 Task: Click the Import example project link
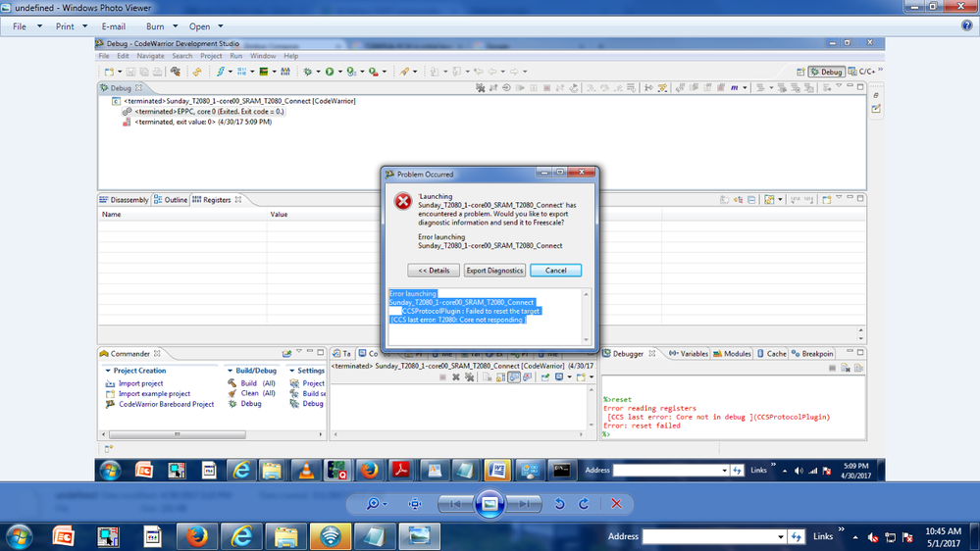pyautogui.click(x=154, y=393)
